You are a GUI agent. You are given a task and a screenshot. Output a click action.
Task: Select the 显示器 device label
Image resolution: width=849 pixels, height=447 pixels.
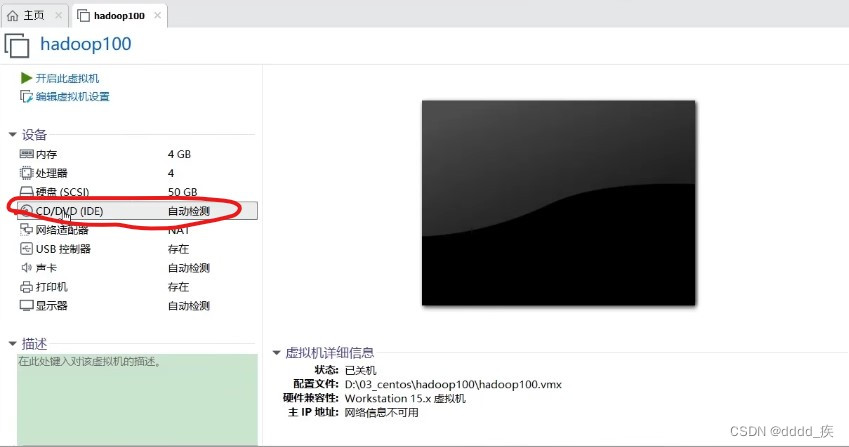(51, 306)
